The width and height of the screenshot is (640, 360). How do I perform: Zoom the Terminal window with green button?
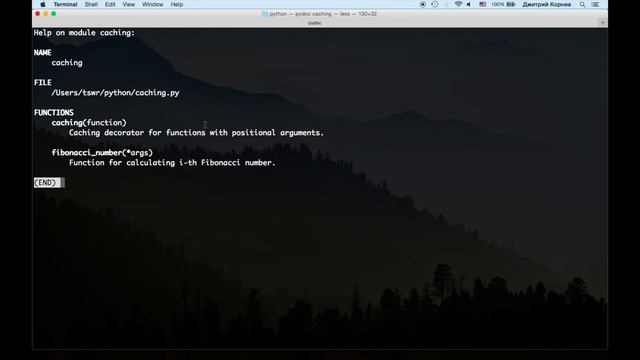pos(53,14)
